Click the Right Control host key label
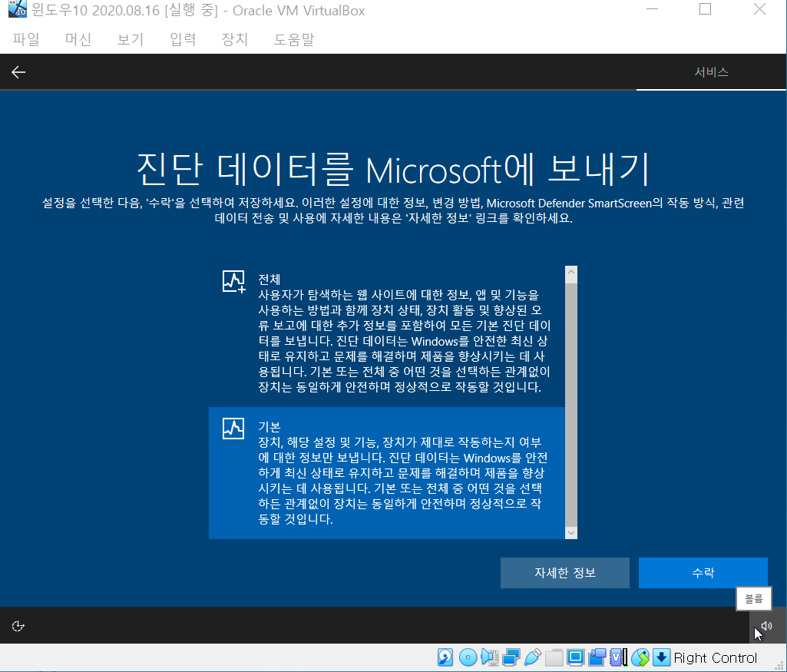The height and width of the screenshot is (672, 787). pos(716,657)
